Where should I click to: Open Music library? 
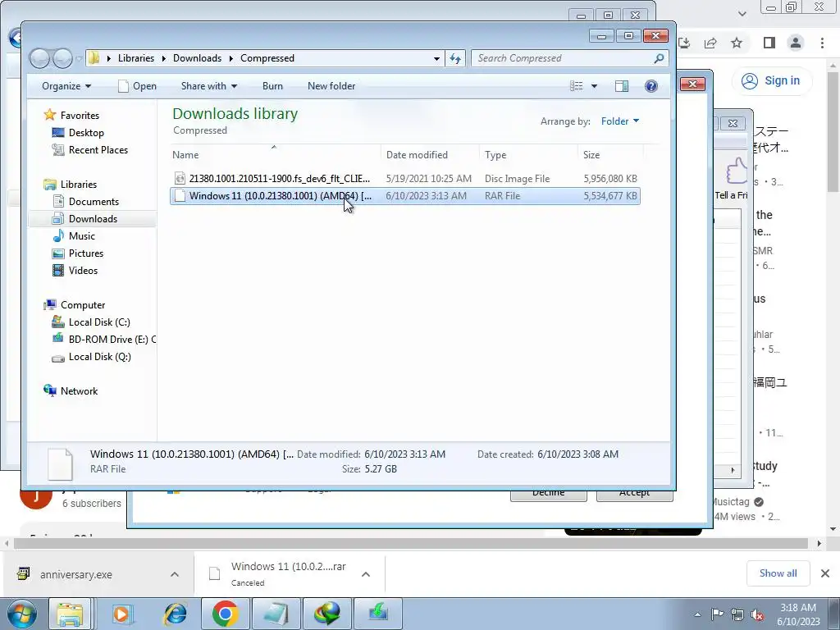[x=81, y=235]
